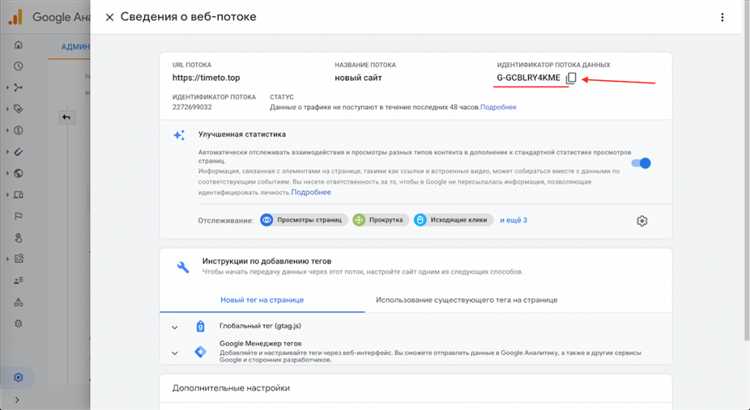This screenshot has width=750, height=410.
Task: Select the measurement ID text G-GCBLRY4KME
Action: tap(528, 78)
